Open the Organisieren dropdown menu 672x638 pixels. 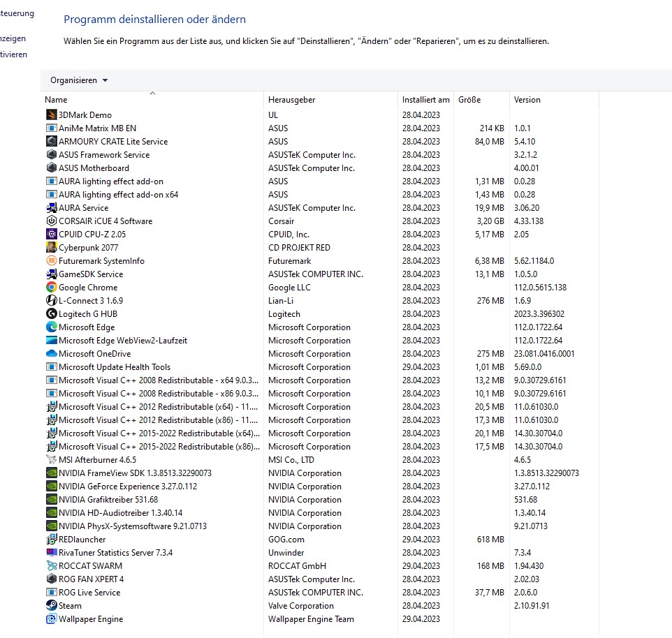(x=79, y=80)
